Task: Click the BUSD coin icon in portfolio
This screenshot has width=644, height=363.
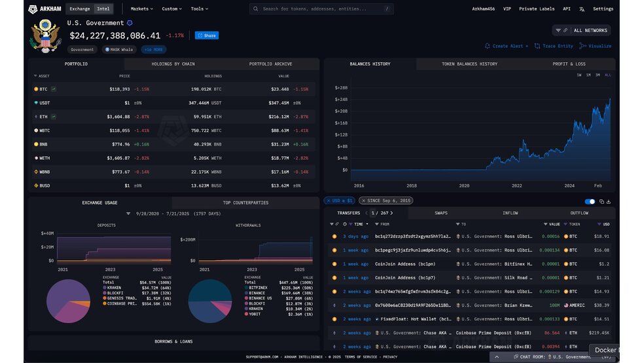Action: pyautogui.click(x=36, y=186)
